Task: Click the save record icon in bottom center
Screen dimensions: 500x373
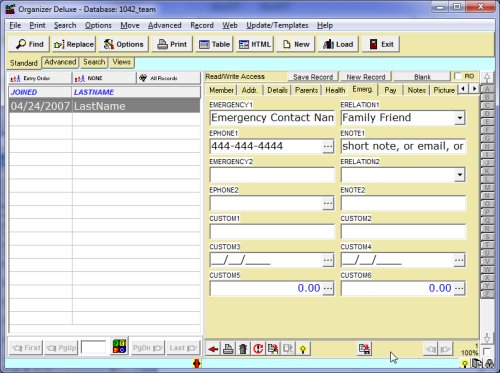Action: [x=364, y=349]
